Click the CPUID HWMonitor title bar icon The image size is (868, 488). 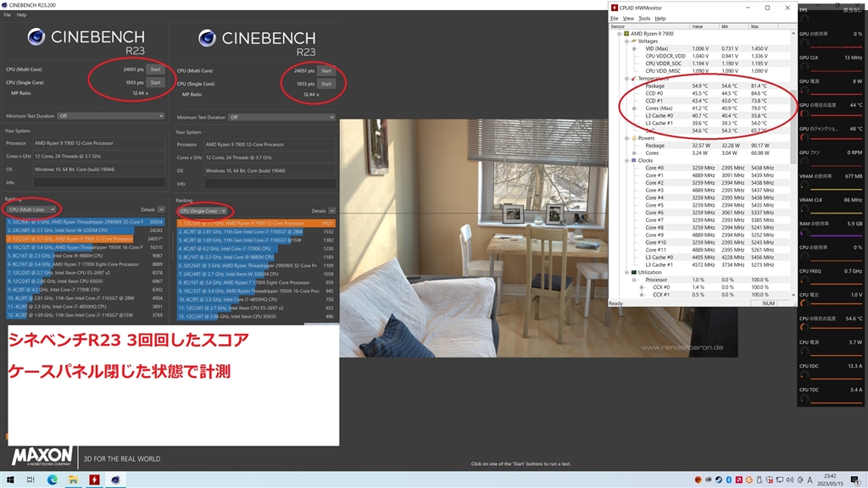pos(615,8)
